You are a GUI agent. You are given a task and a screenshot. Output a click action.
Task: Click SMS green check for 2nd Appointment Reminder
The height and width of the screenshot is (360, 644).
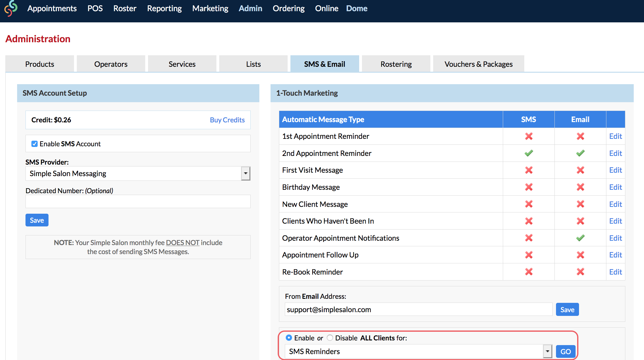click(x=529, y=153)
